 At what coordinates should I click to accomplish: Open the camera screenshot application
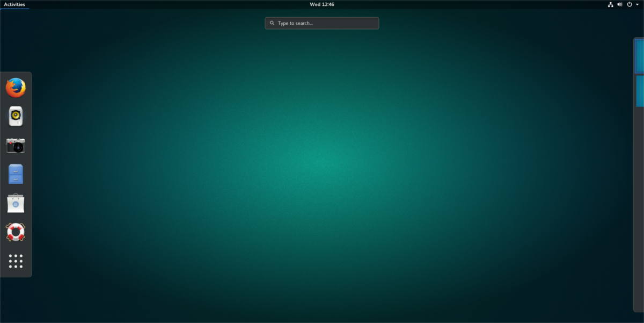pyautogui.click(x=16, y=145)
